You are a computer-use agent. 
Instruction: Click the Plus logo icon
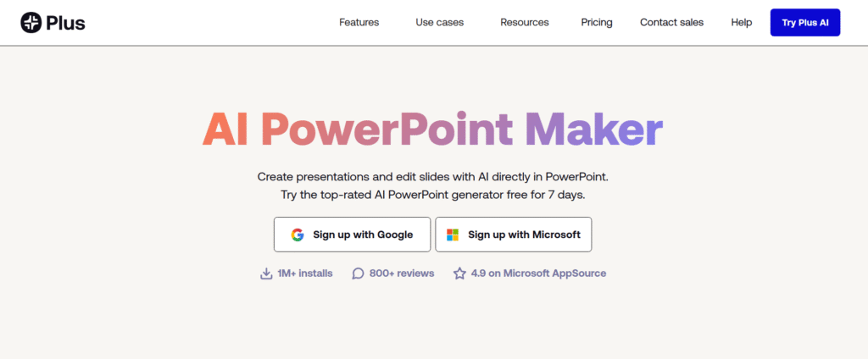coord(31,23)
